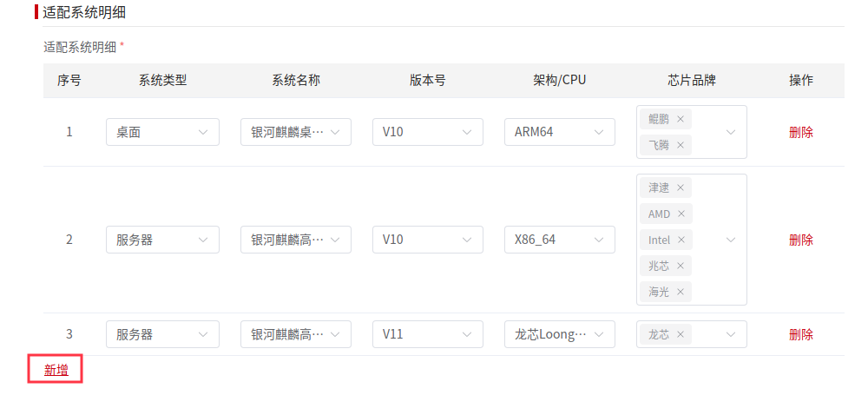Open the ARM64 architecture dropdown
This screenshot has height=395, width=868.
click(559, 132)
